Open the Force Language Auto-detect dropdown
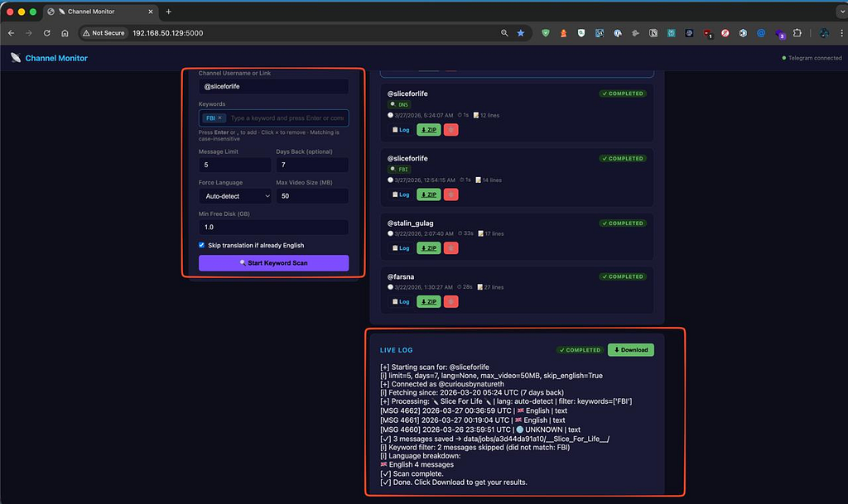The height and width of the screenshot is (504, 848). 234,196
